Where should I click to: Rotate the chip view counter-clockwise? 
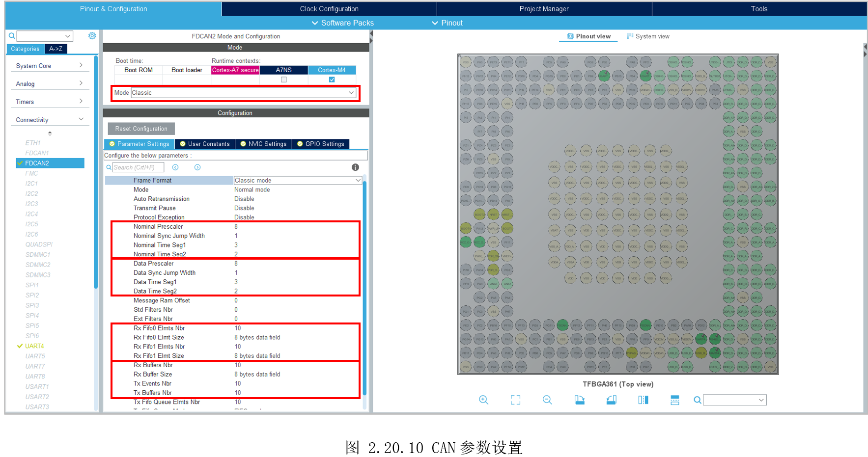click(x=611, y=400)
